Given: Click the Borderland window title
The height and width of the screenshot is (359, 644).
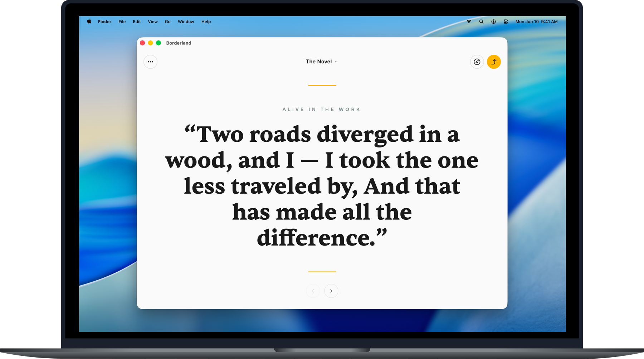Looking at the screenshot, I should (179, 43).
